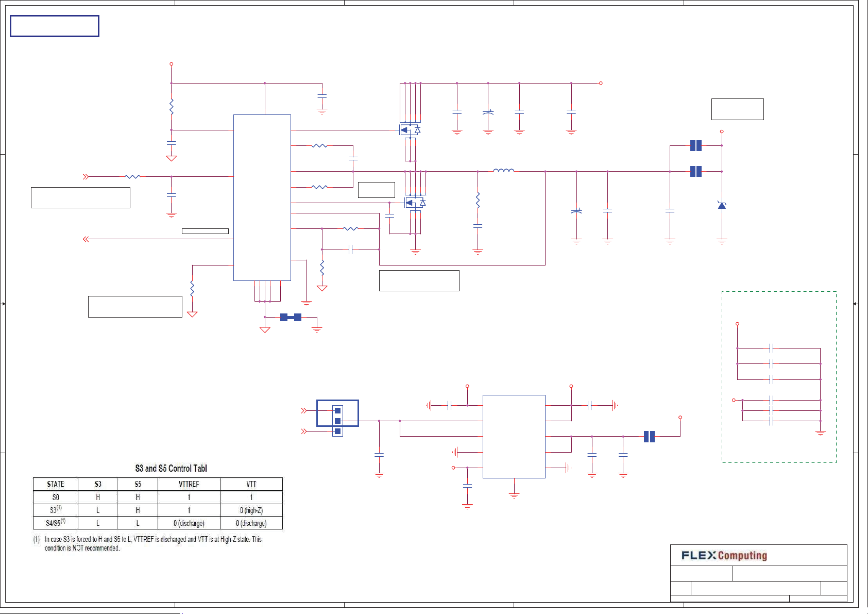Image resolution: width=868 pixels, height=614 pixels.
Task: Select the dashed-outline capacitor bank box
Action: pyautogui.click(x=779, y=377)
